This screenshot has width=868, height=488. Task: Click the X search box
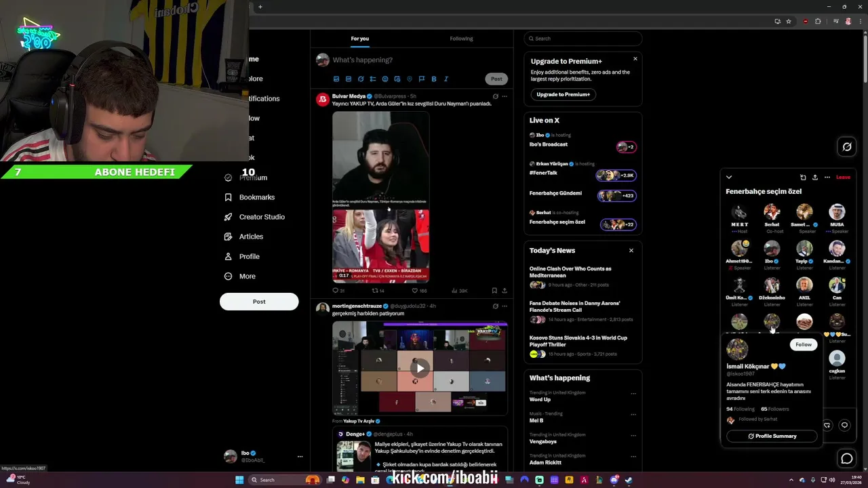coord(583,39)
